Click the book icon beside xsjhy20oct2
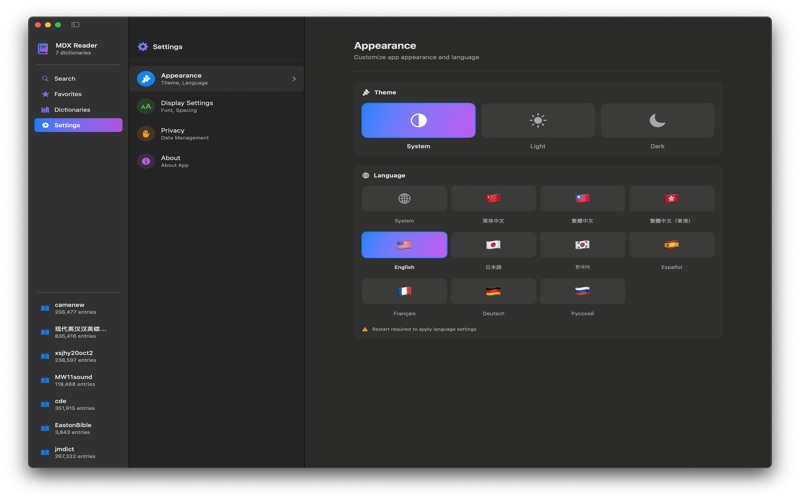The width and height of the screenshot is (800, 500). pos(45,356)
